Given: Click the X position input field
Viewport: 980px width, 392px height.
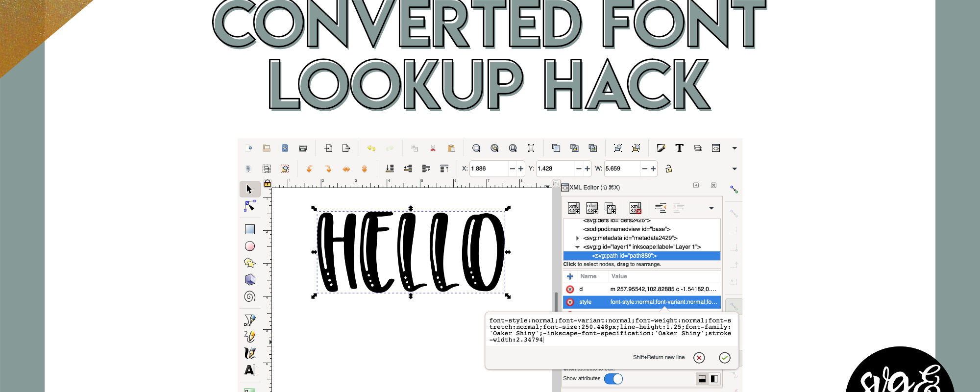Looking at the screenshot, I should coord(489,169).
